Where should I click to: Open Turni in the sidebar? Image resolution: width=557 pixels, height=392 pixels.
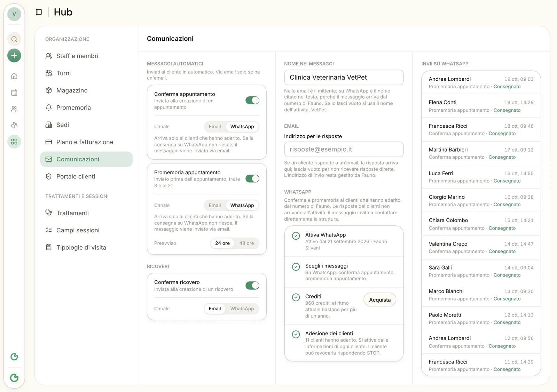tap(86, 73)
